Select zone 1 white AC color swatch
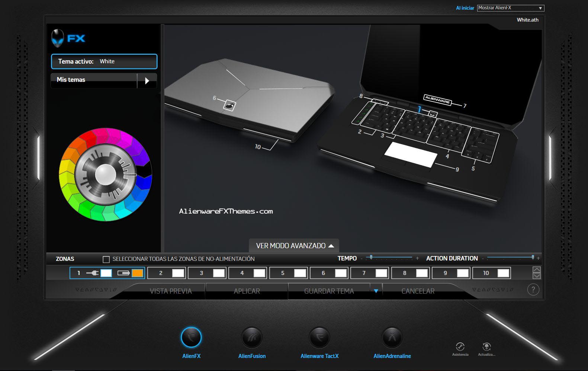The image size is (588, 371). click(x=106, y=273)
